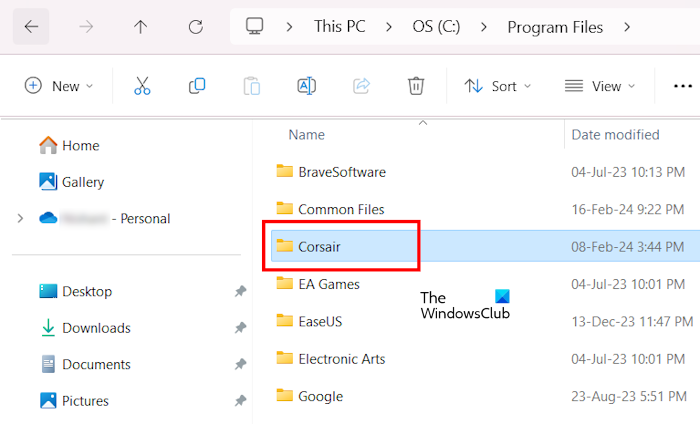Open Downloads in quick access

[85, 328]
